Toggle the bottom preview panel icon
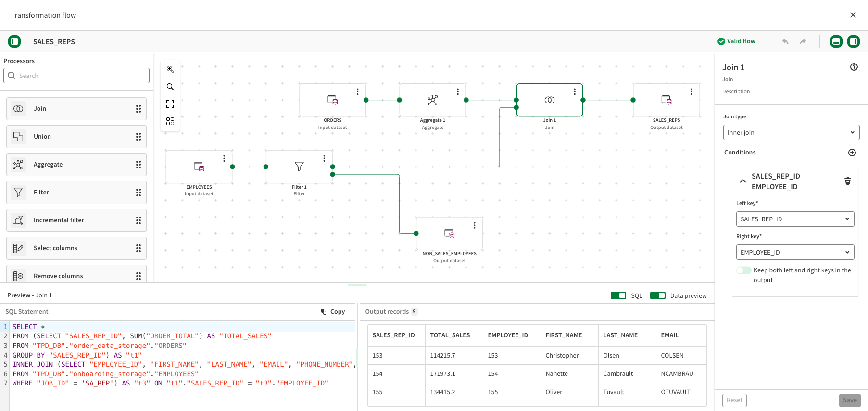The width and height of the screenshot is (868, 411). pos(836,41)
